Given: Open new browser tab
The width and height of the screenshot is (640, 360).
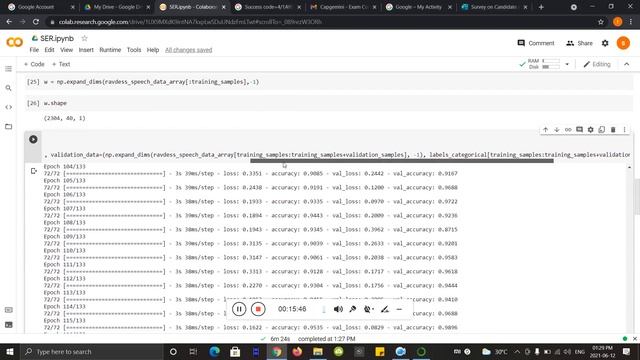Looking at the screenshot, I should tap(541, 7).
